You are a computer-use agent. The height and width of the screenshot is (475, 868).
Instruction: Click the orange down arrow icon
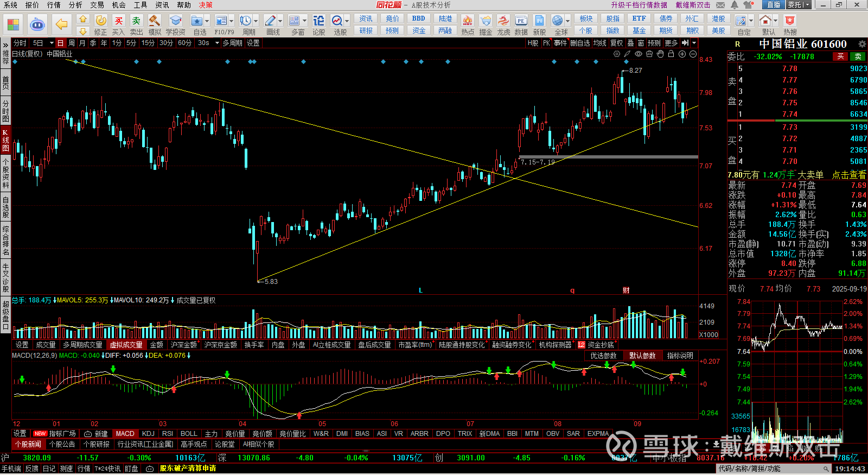point(83,31)
